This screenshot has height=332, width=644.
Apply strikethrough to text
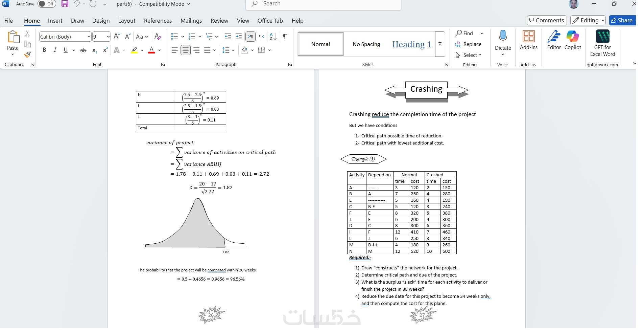coord(83,50)
